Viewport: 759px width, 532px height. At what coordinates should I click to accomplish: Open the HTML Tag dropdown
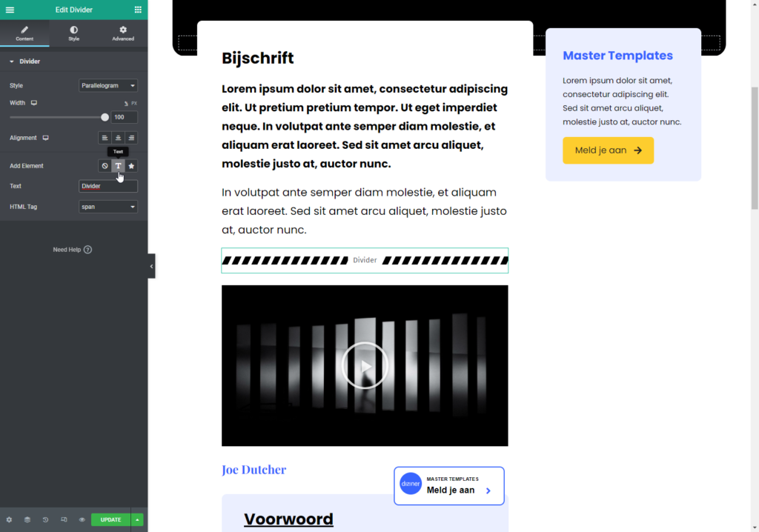(108, 207)
